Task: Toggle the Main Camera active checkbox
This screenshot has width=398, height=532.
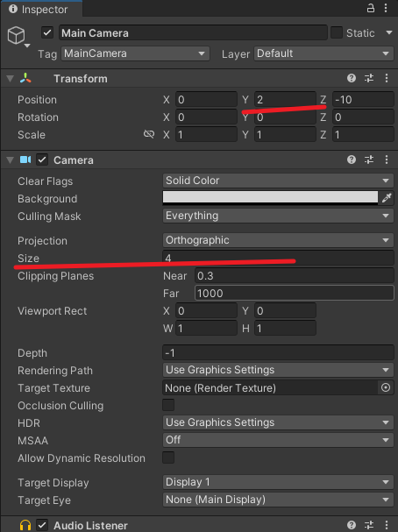Action: point(47,33)
